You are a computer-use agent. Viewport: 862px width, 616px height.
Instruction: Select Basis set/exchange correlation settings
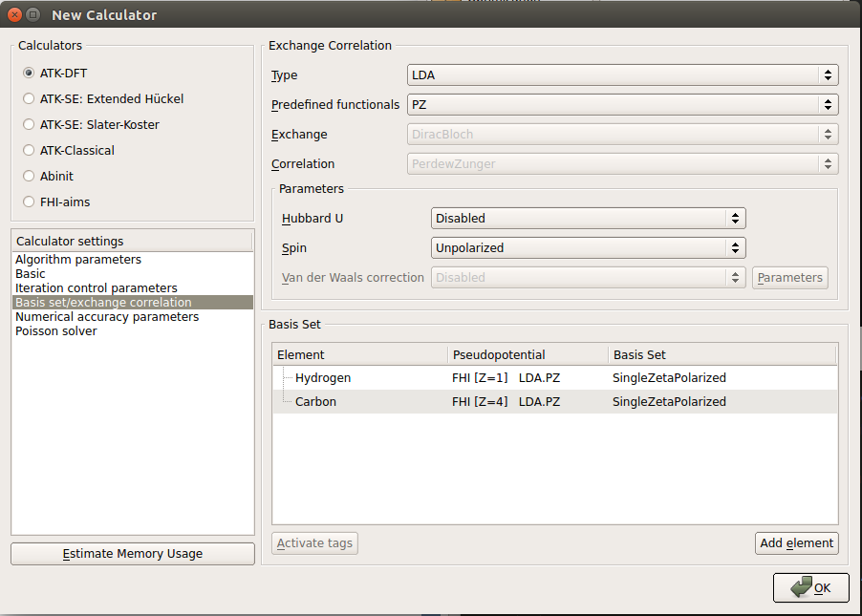[x=133, y=302]
